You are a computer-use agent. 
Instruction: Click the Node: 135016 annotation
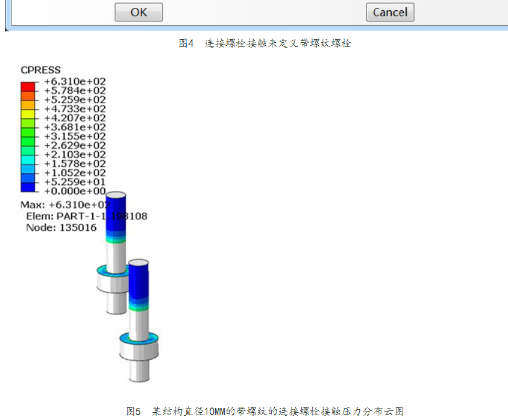(x=61, y=228)
